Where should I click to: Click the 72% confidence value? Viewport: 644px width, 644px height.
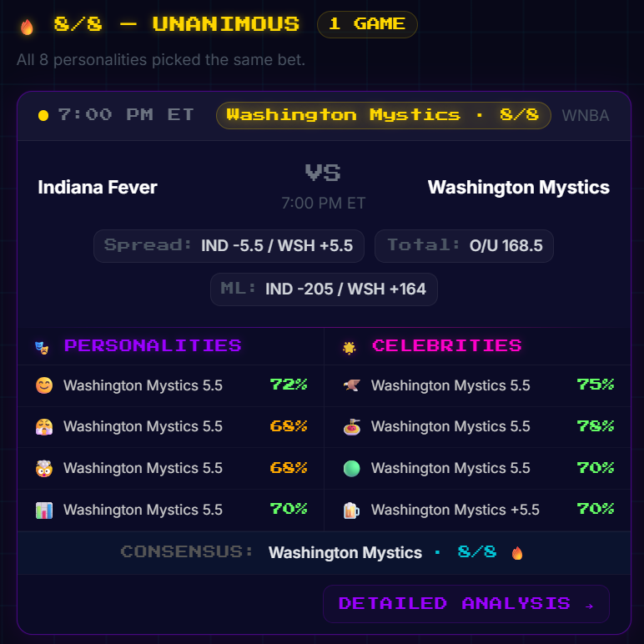click(x=289, y=385)
